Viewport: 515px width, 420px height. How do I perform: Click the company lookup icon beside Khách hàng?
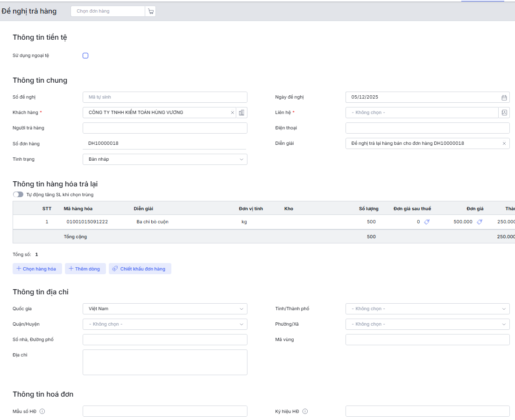coord(241,113)
